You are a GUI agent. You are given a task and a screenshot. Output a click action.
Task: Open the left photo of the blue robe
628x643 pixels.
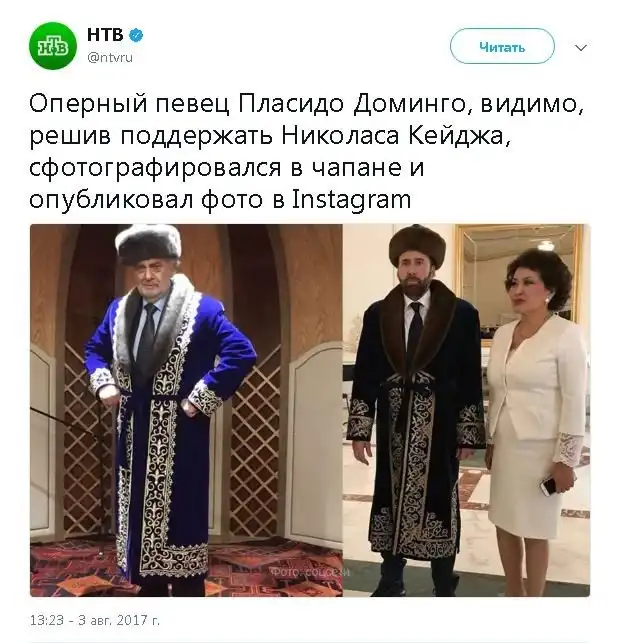tap(186, 410)
